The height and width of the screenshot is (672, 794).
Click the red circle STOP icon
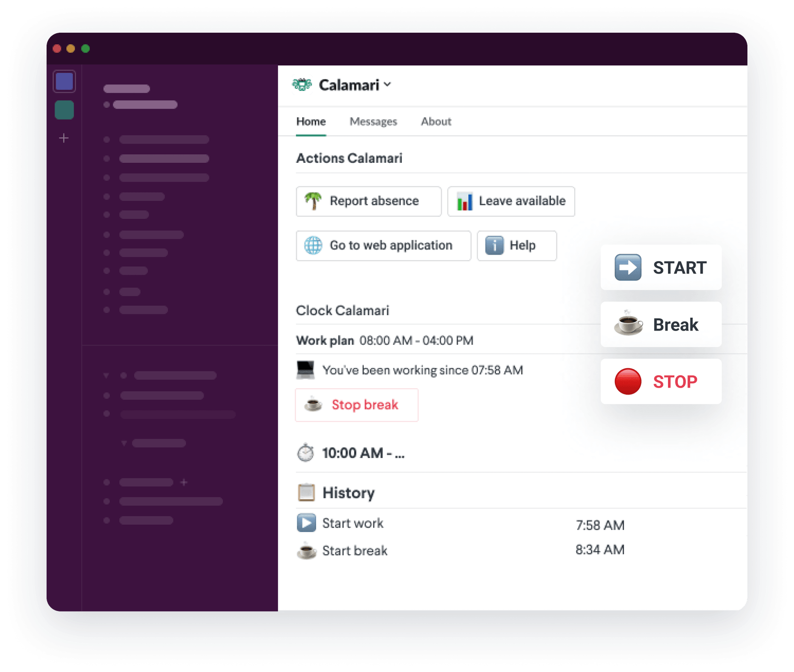coord(628,381)
